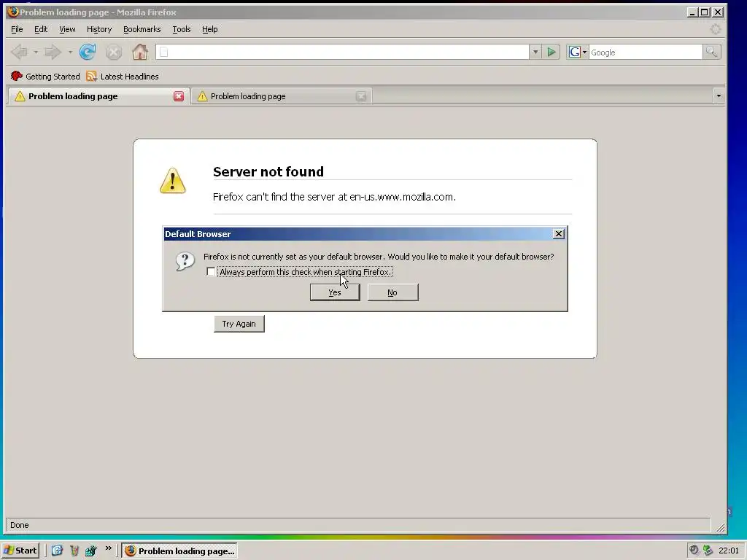The width and height of the screenshot is (747, 560).
Task: Click the network system tray icon
Action: click(708, 551)
